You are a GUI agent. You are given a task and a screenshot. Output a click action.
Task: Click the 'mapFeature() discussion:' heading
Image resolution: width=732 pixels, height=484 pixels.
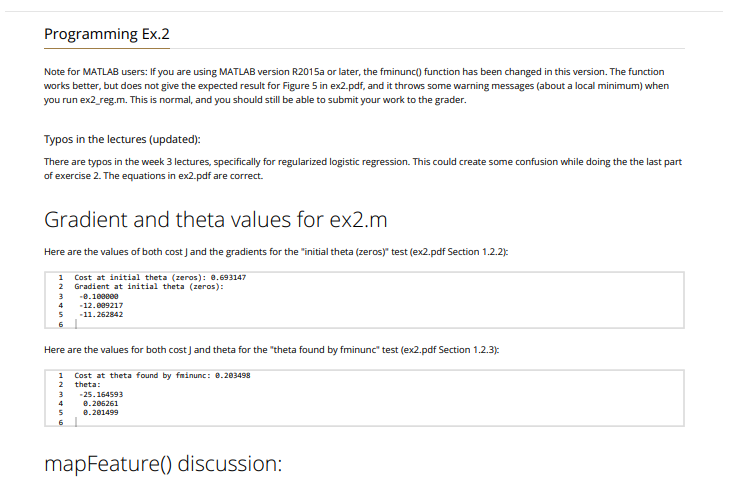[x=163, y=463]
